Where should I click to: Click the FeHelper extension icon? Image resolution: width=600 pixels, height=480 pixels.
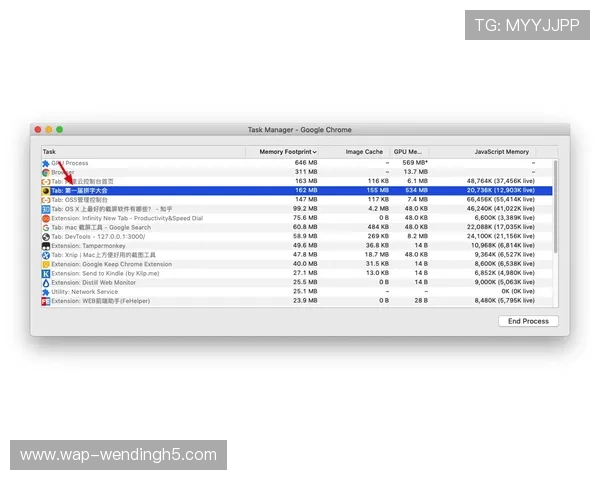tap(46, 300)
